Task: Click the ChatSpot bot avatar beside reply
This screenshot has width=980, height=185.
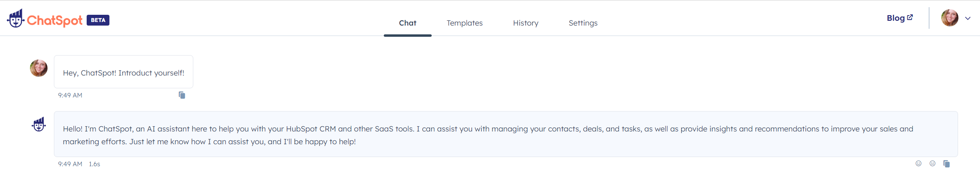Action: click(x=39, y=124)
